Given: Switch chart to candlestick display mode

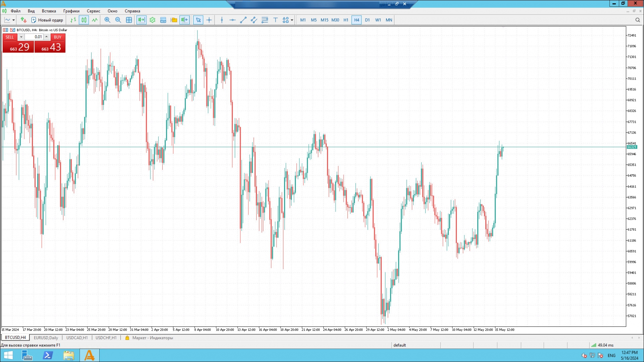Looking at the screenshot, I should (x=84, y=20).
